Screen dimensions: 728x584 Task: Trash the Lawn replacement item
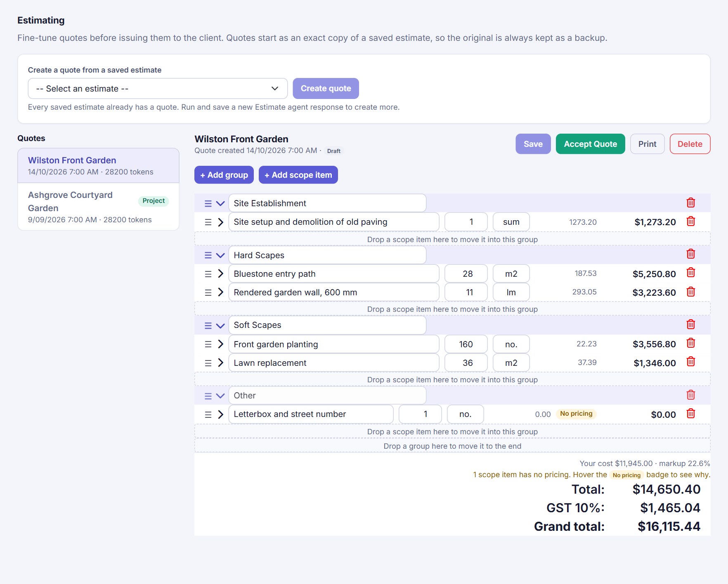[690, 362]
